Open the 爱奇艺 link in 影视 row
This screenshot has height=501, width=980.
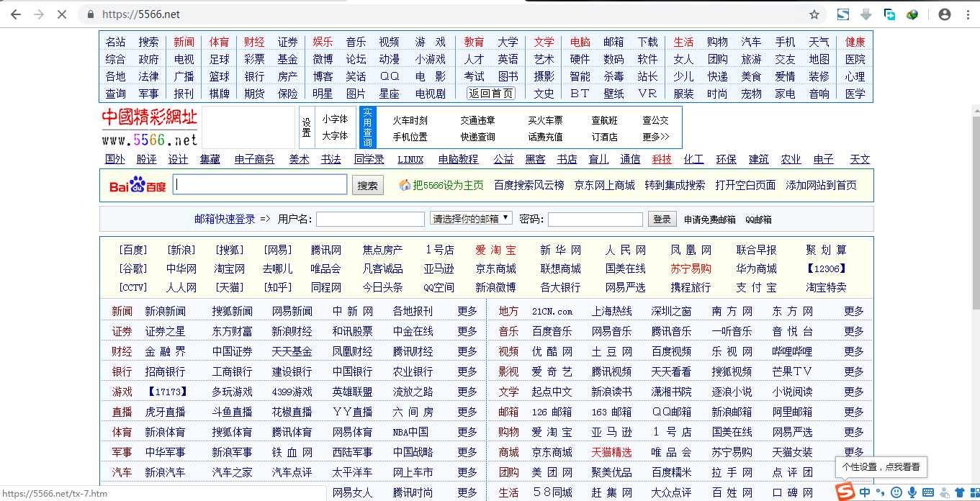tap(552, 371)
